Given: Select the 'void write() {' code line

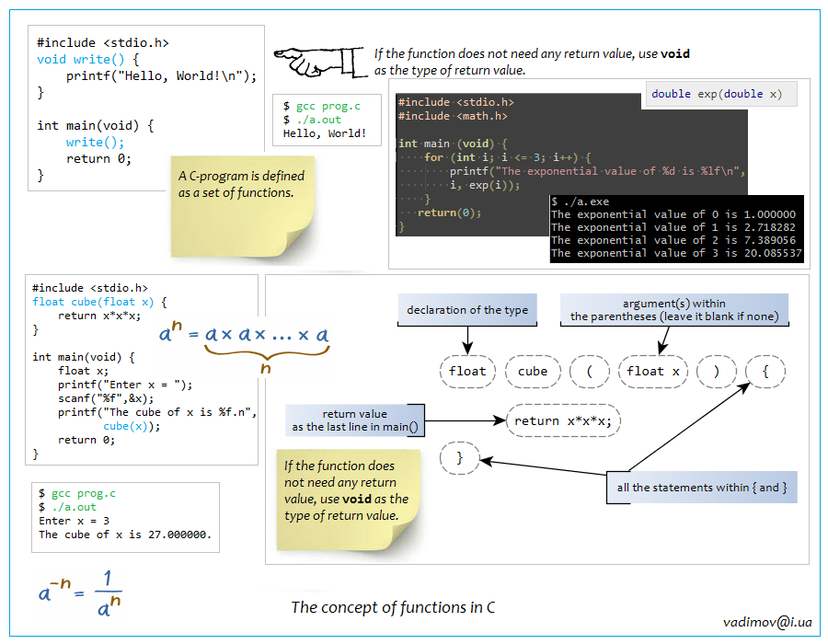Looking at the screenshot, I should [x=87, y=59].
